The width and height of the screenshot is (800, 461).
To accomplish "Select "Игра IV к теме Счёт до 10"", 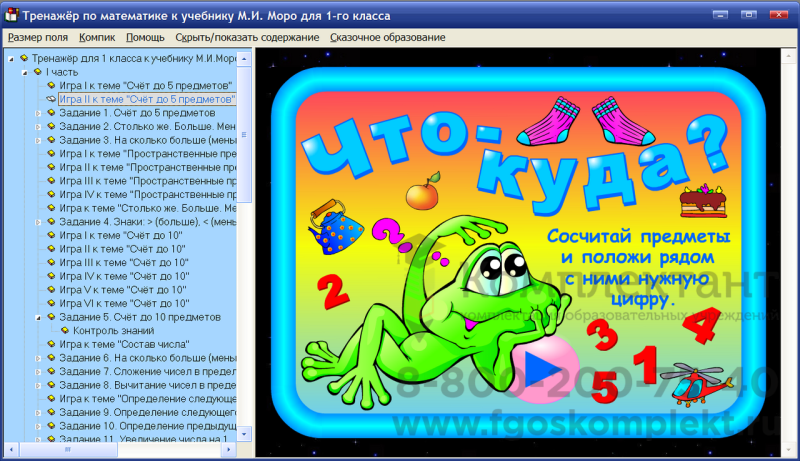I will (x=124, y=276).
